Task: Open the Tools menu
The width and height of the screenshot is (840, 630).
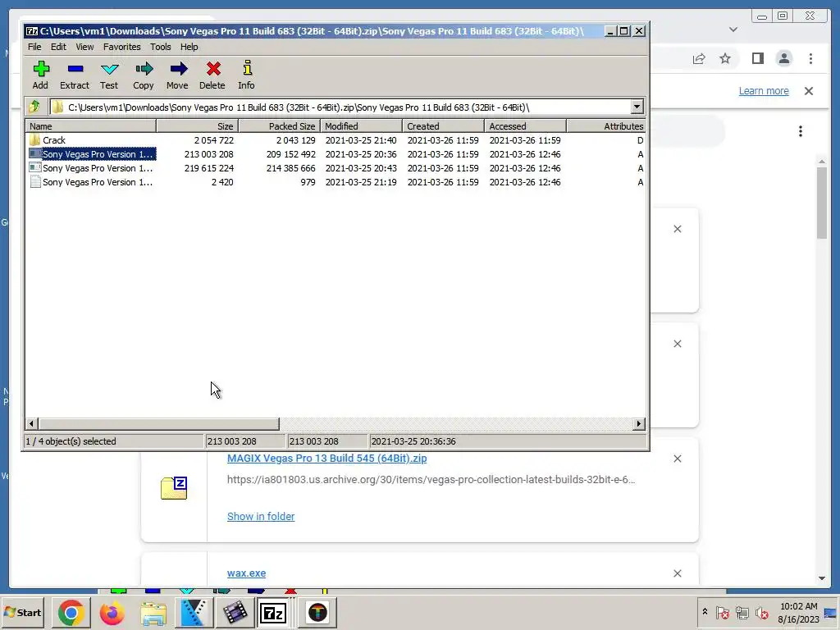Action: (x=160, y=47)
